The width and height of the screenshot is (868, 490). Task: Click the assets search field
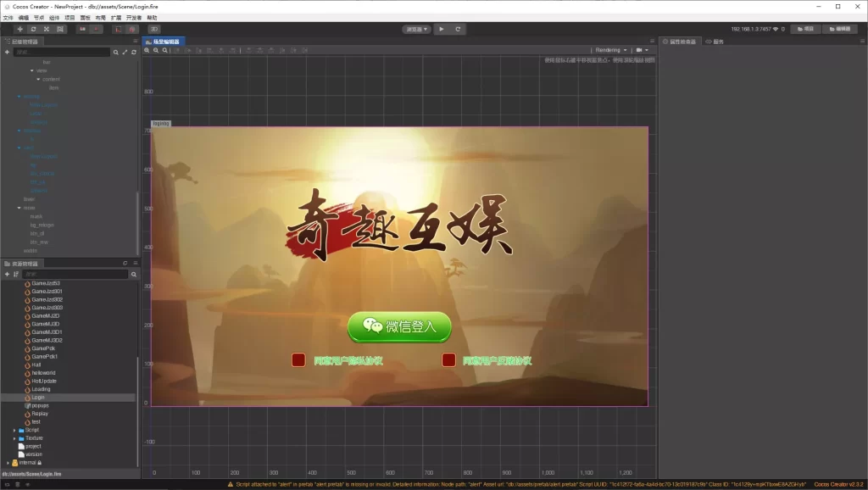[x=75, y=274]
